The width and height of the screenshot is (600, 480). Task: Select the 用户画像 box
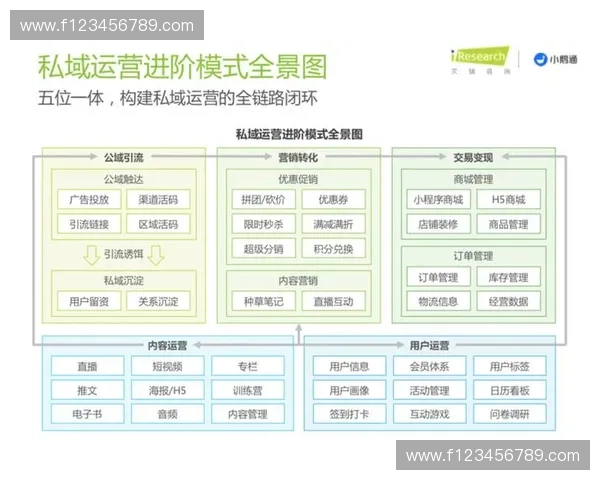coord(349,390)
